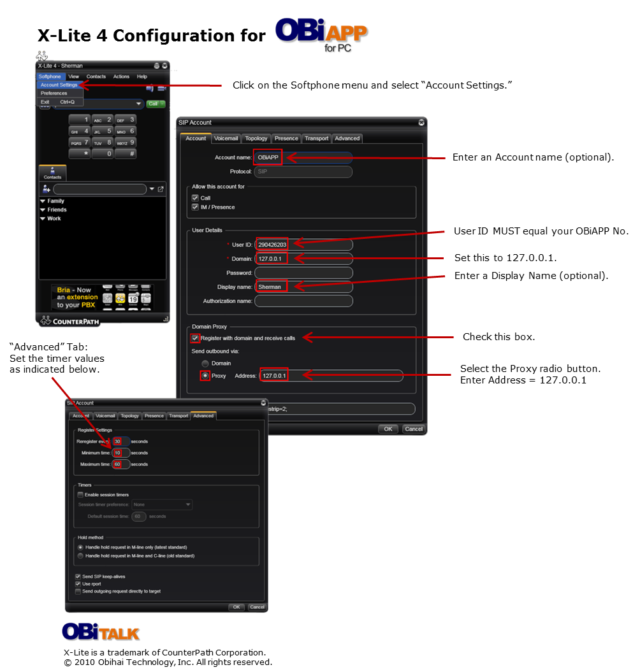Open the View menu in X-Lite
Screen dimensions: 640x672
74,76
